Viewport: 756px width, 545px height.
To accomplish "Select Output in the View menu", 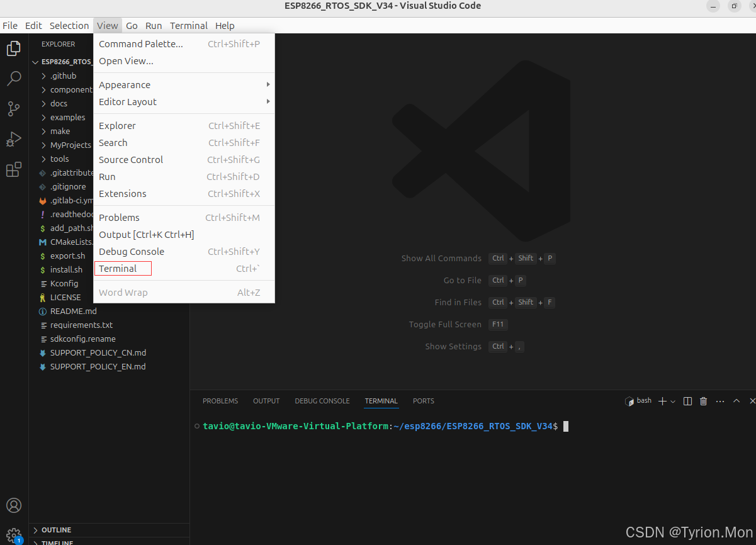I will (x=184, y=235).
